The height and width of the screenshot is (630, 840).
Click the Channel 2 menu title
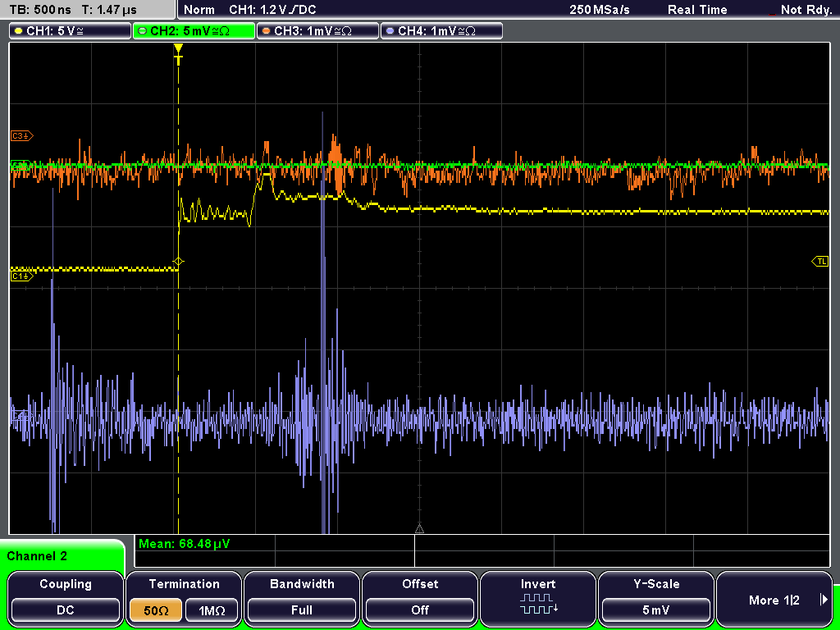click(37, 556)
